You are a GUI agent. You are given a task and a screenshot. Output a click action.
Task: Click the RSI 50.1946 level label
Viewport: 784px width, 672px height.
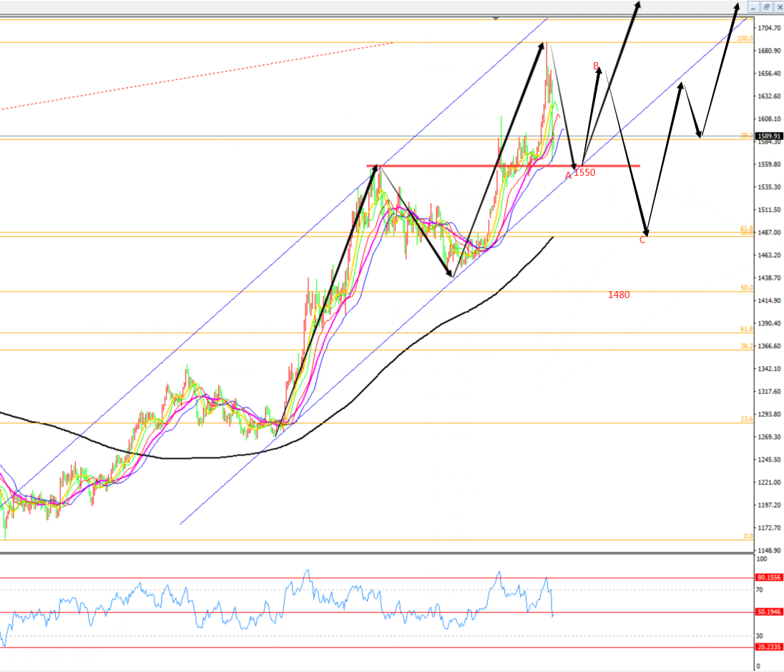click(x=769, y=613)
